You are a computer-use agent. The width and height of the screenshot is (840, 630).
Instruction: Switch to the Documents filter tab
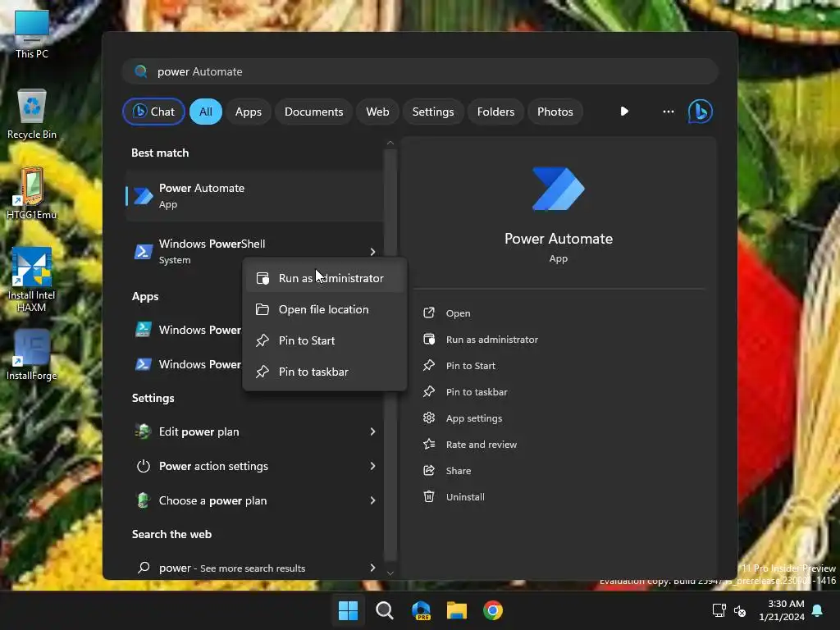click(x=313, y=112)
